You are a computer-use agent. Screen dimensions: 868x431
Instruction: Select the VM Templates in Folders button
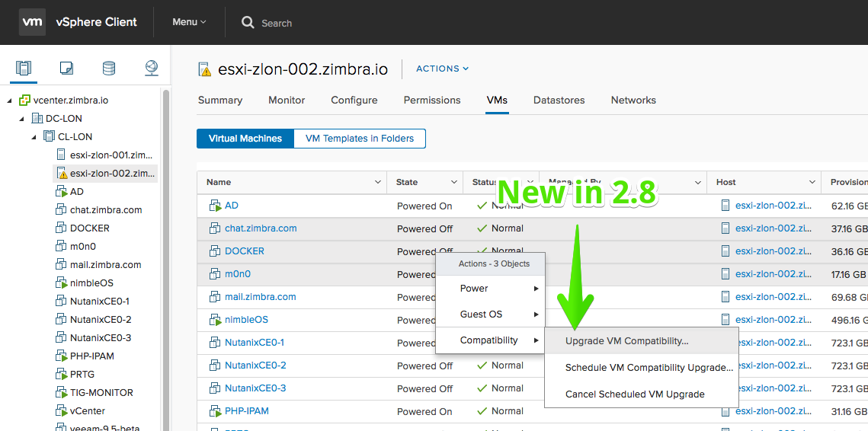click(359, 139)
